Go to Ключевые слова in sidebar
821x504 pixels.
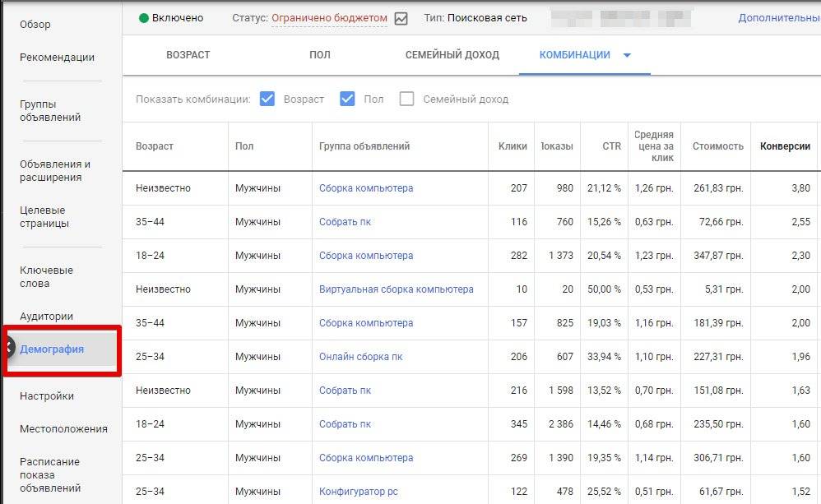click(46, 277)
